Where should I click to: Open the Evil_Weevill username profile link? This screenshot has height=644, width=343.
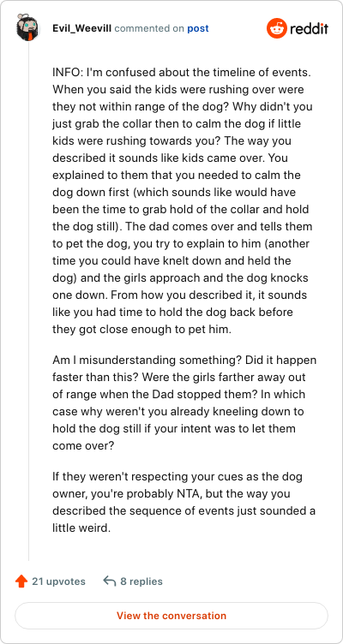(x=82, y=28)
